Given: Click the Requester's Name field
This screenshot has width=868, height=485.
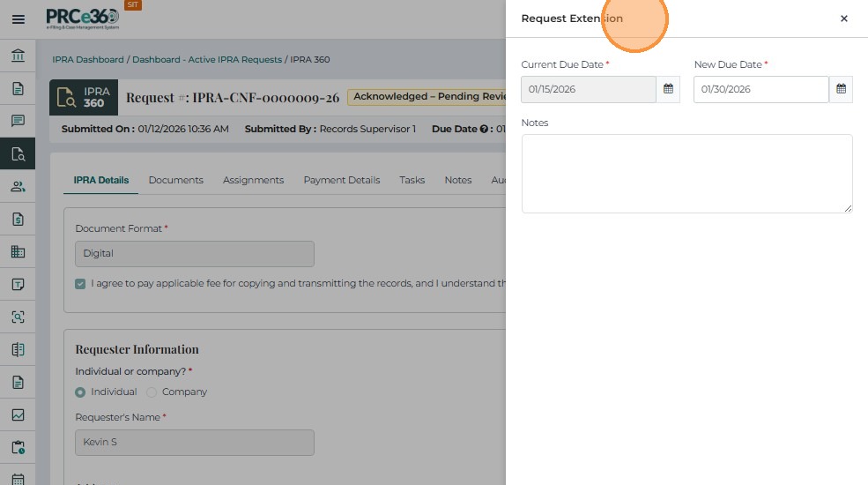Looking at the screenshot, I should [195, 443].
